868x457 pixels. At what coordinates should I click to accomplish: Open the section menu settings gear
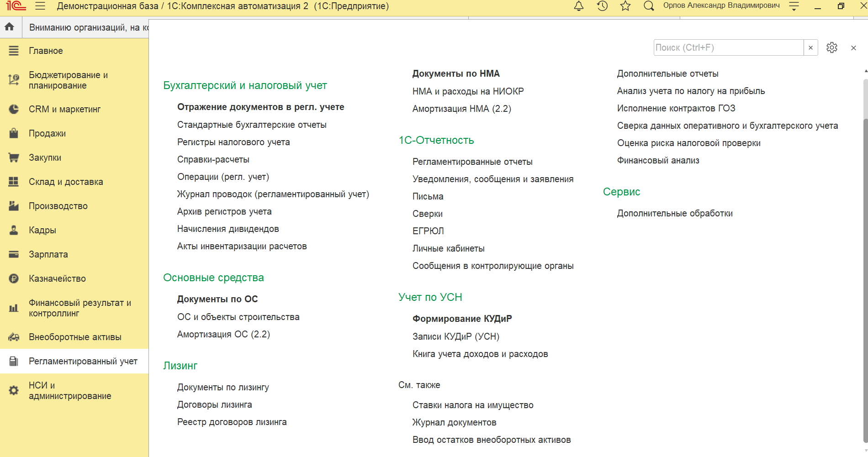[832, 47]
